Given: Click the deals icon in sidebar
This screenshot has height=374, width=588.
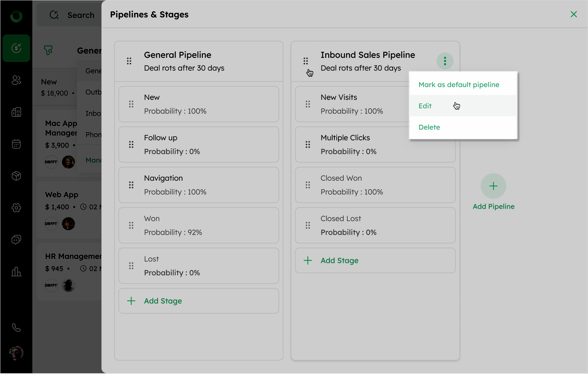Looking at the screenshot, I should coord(16,48).
